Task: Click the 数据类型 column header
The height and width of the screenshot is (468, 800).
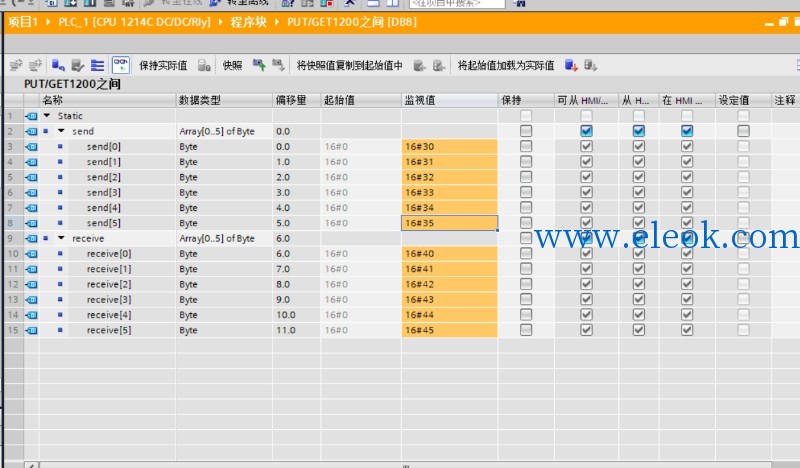Action: coord(224,100)
